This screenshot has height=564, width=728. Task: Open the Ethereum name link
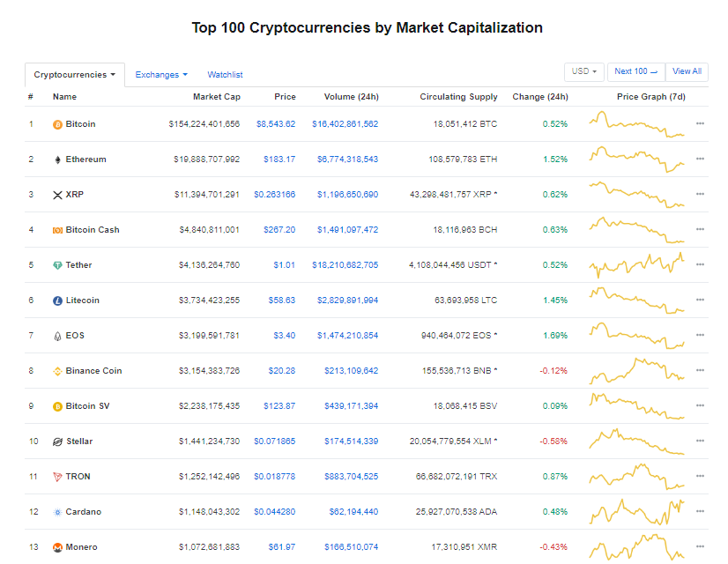coord(85,160)
